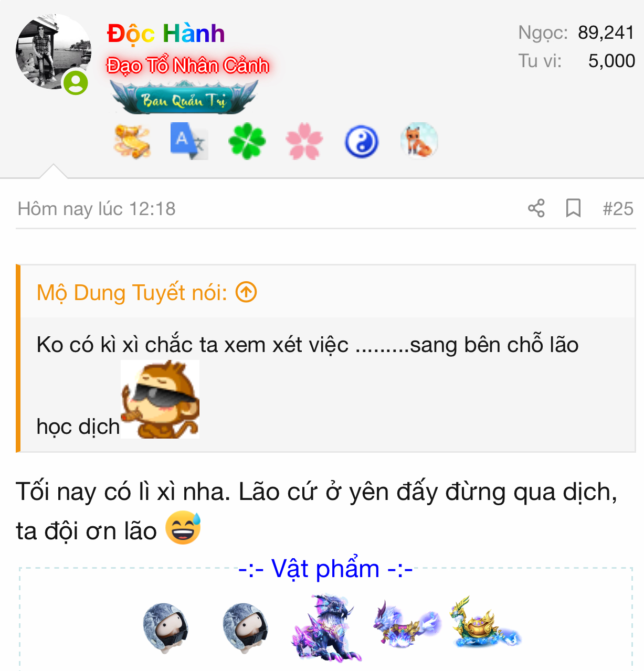Click the Mộ Dung Tuyết nói quote header

132,293
